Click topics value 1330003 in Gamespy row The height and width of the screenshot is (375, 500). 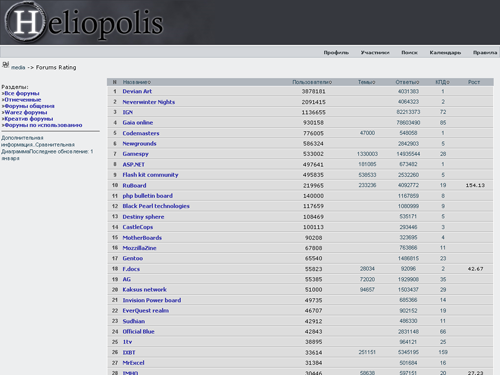point(367,154)
